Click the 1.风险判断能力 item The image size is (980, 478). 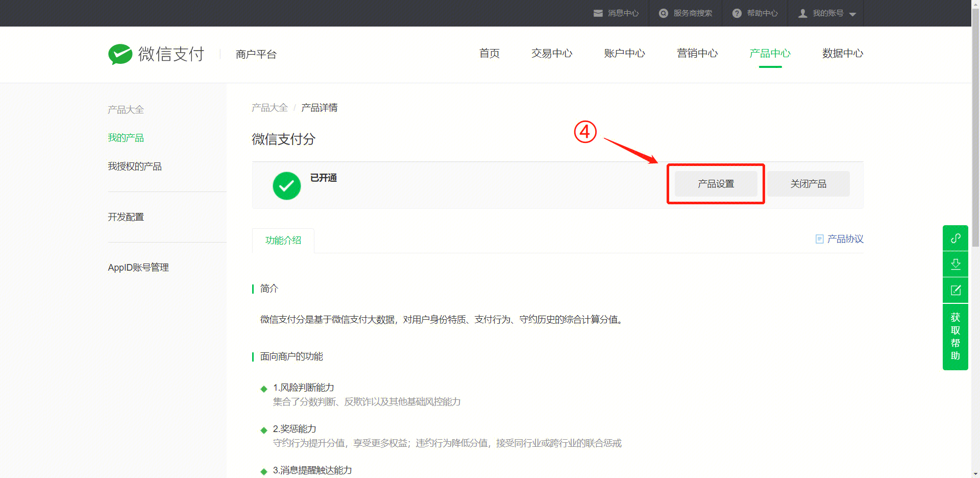(304, 388)
